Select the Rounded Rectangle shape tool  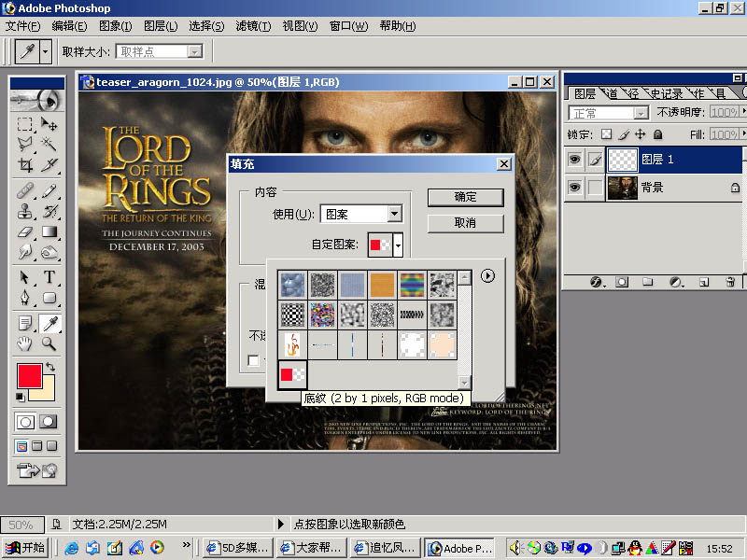(x=49, y=298)
